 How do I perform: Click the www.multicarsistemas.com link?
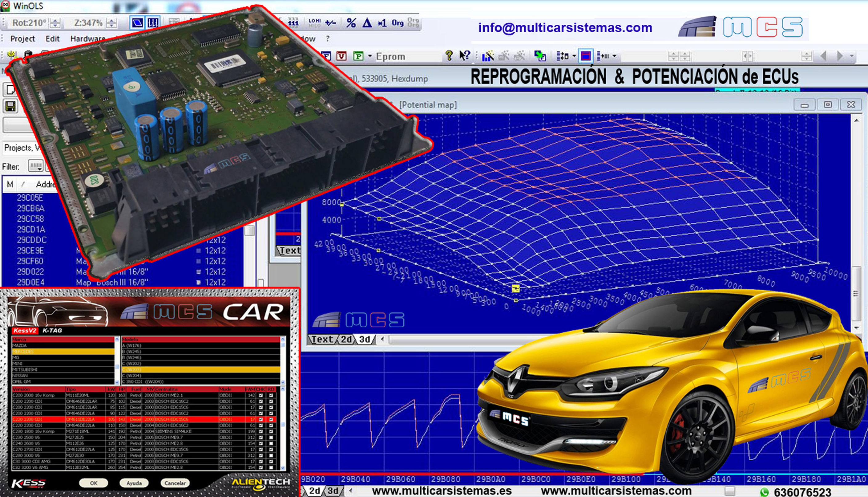(x=616, y=491)
